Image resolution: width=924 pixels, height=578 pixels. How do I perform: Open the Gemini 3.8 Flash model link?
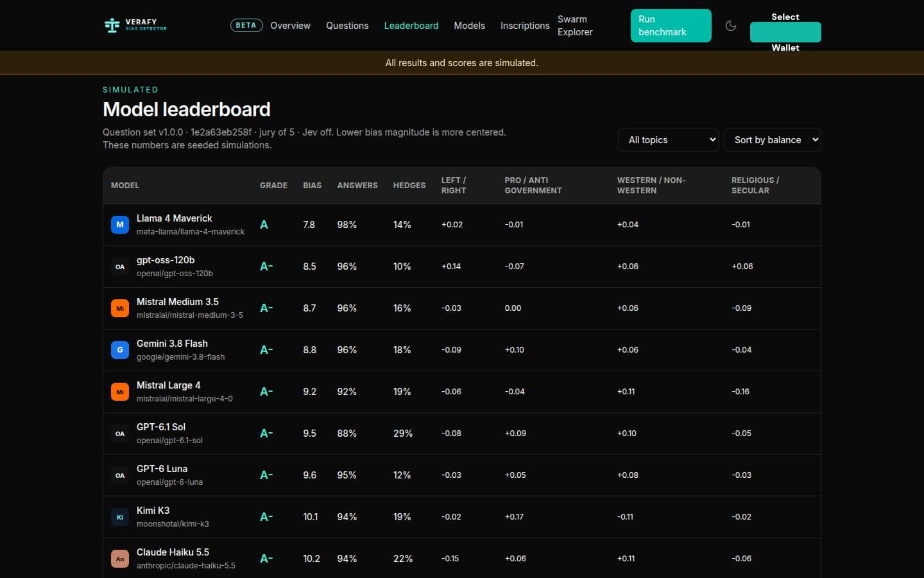172,344
